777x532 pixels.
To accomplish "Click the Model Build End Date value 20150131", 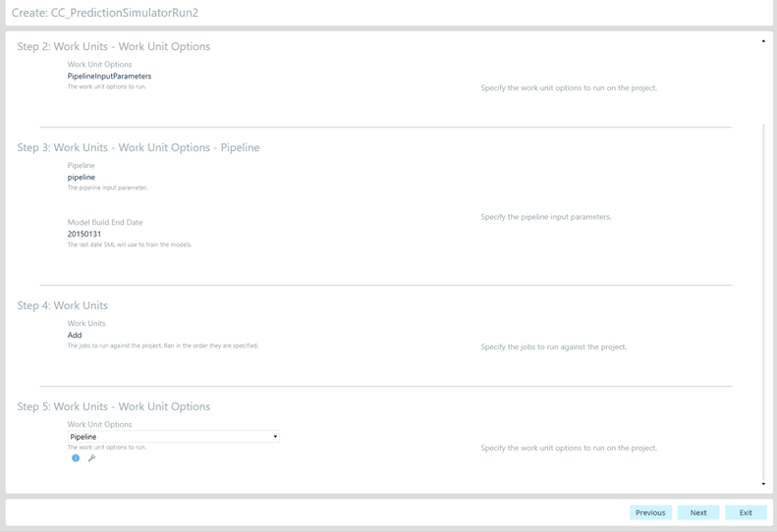I will (84, 235).
